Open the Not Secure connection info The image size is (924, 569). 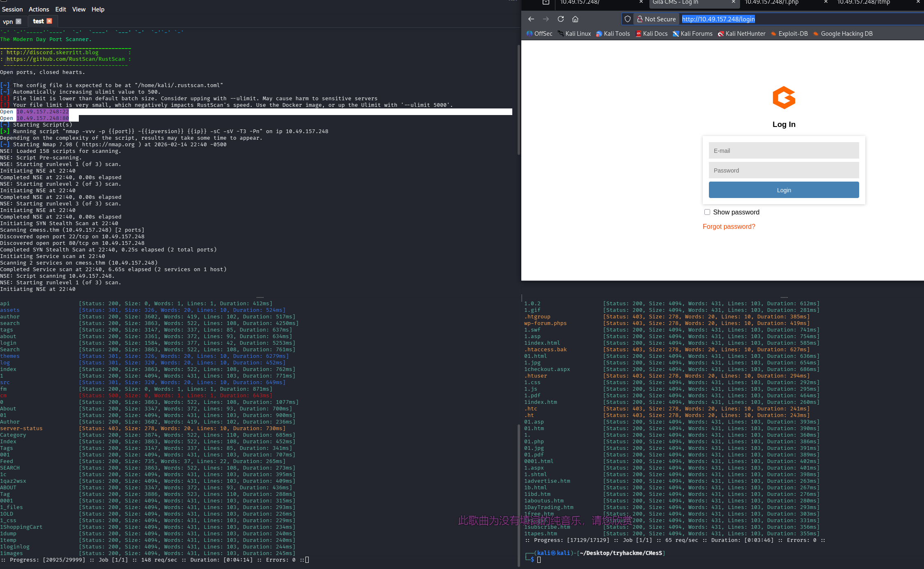pos(656,19)
